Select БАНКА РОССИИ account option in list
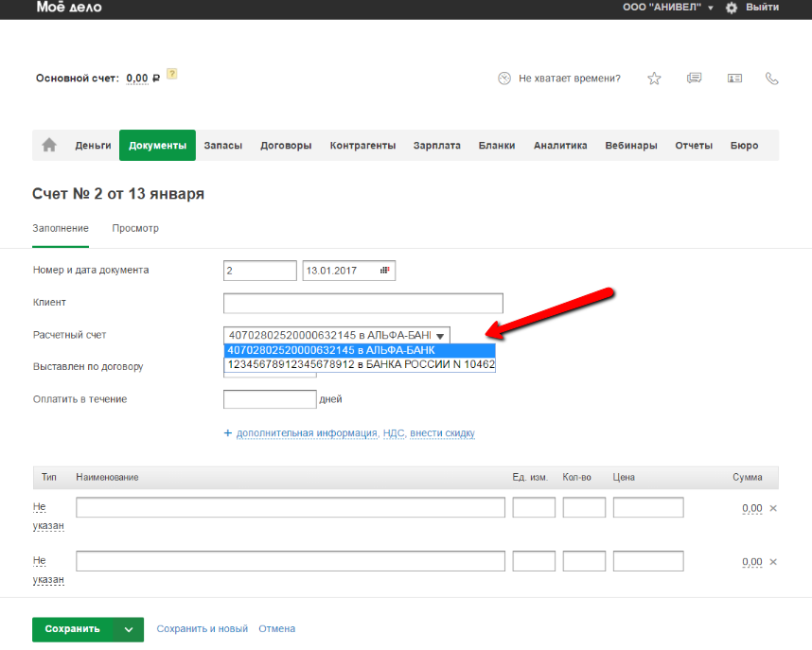 (x=360, y=364)
